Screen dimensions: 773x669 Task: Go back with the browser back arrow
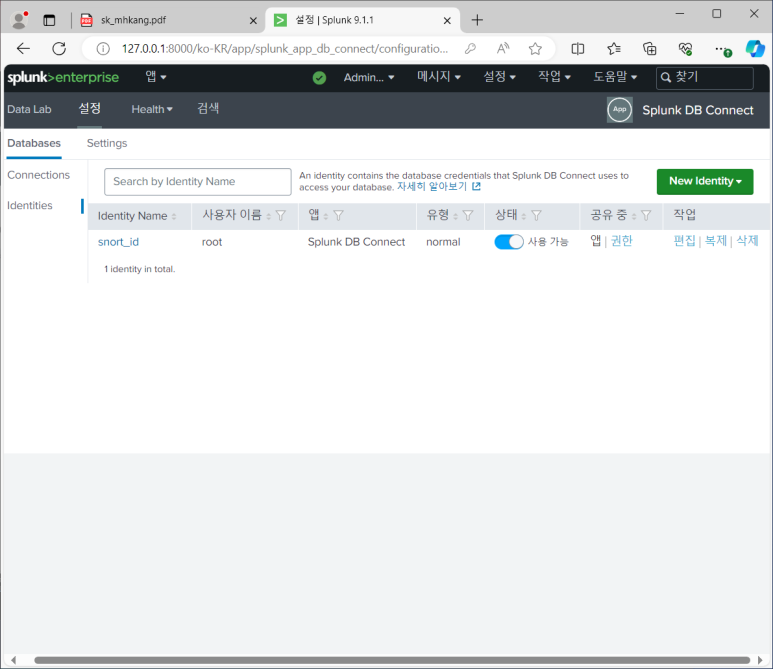(x=23, y=48)
